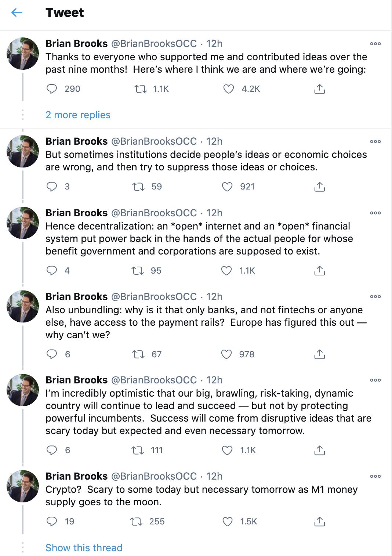
Task: Open @BrianBrooksOCC handle on the 'Crypto?' tweet
Action: (x=154, y=476)
